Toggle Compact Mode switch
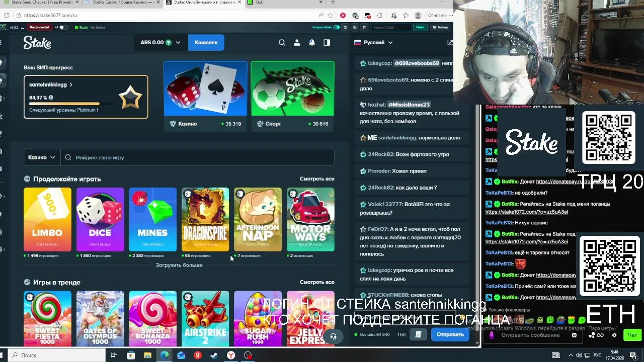Viewport: 644px width, 362px height. pos(337,27)
